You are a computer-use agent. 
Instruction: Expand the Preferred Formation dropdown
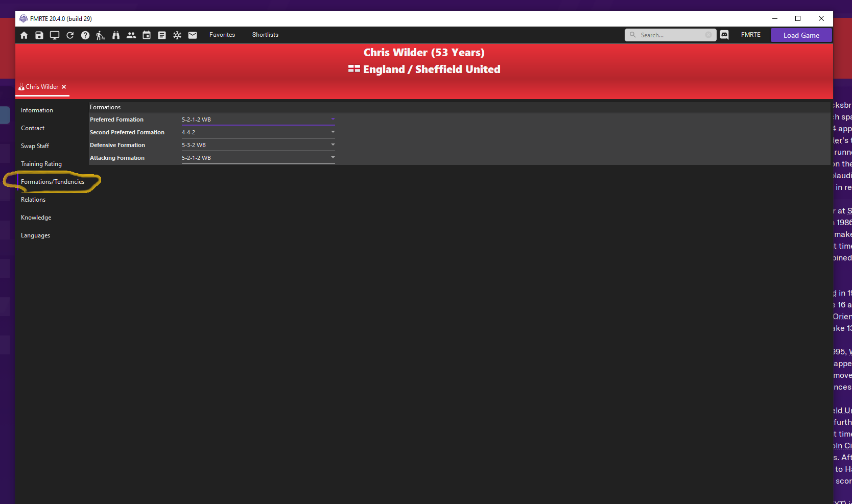coord(333,119)
